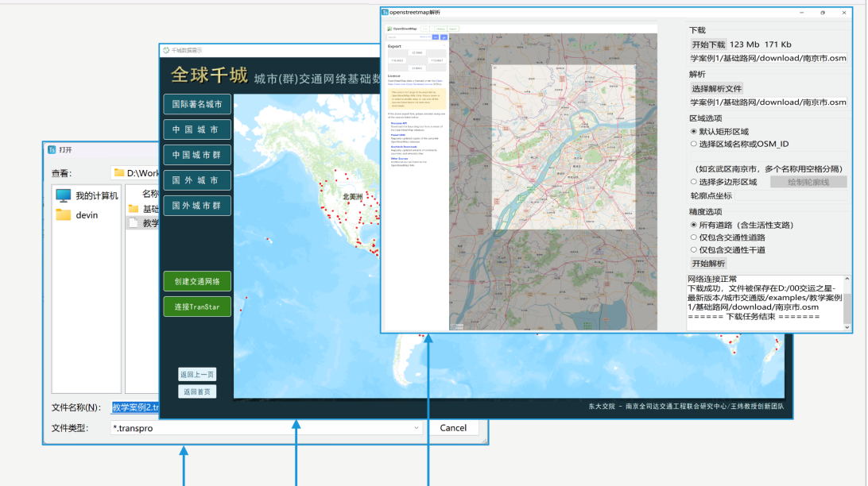Enable the 仅包含交通性干道 radio option

(693, 249)
